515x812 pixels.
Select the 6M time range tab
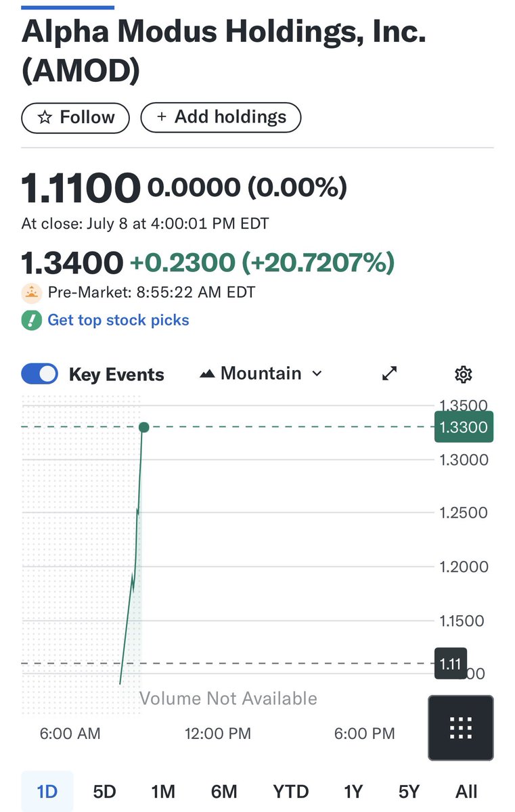point(224,792)
